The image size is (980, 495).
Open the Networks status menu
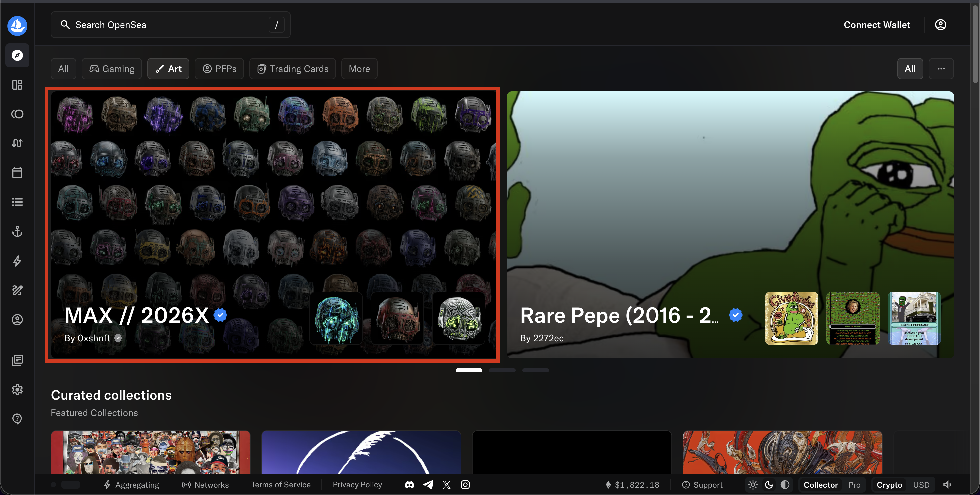point(205,485)
